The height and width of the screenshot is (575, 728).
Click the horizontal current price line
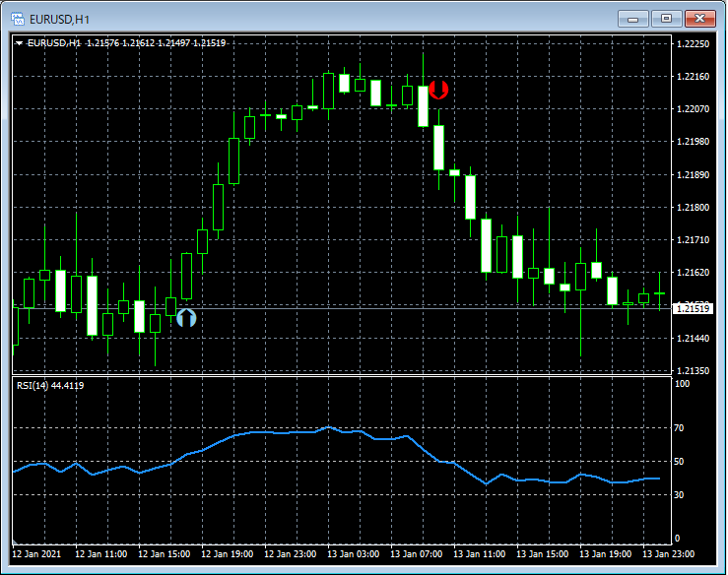point(342,308)
